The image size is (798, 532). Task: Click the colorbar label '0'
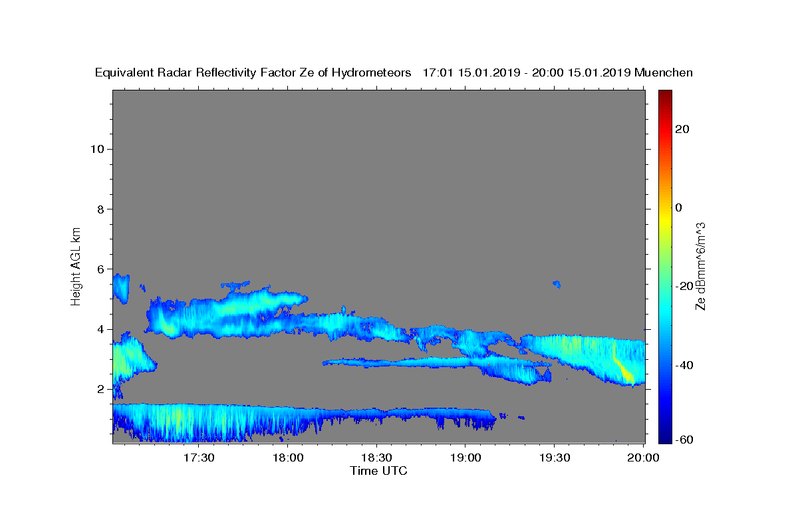pos(679,207)
